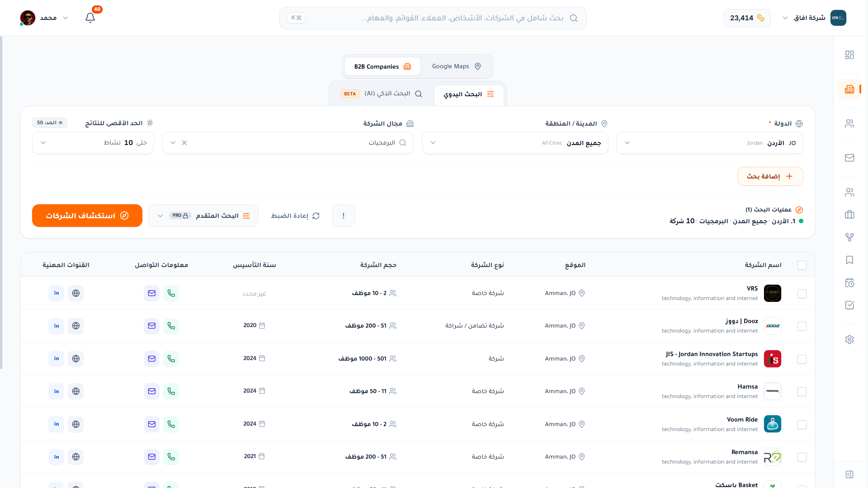Check the Remansa row checkbox

pos(802,457)
